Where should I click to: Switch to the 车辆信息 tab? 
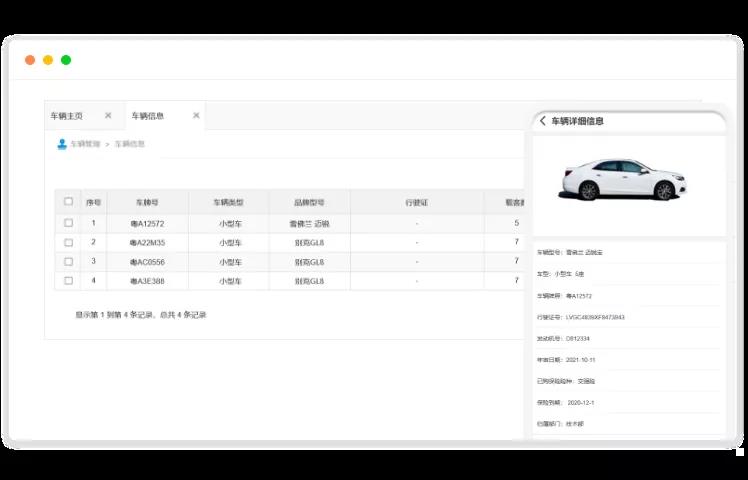point(147,116)
